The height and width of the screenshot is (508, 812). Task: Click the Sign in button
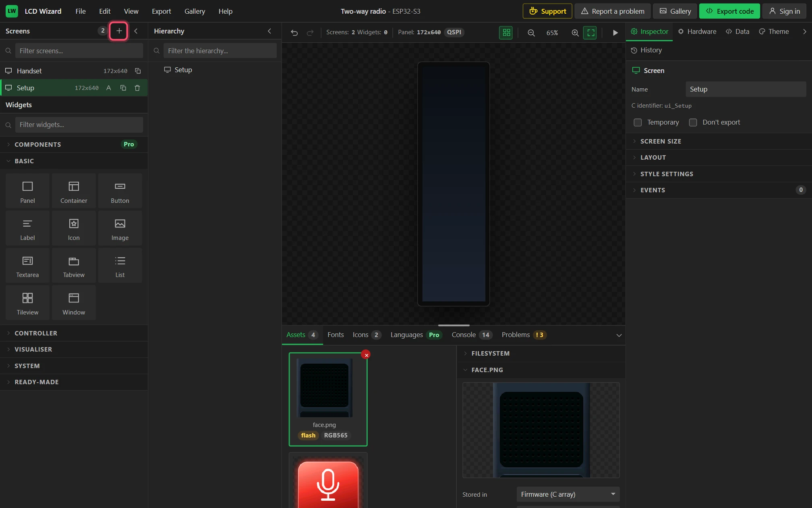(785, 11)
